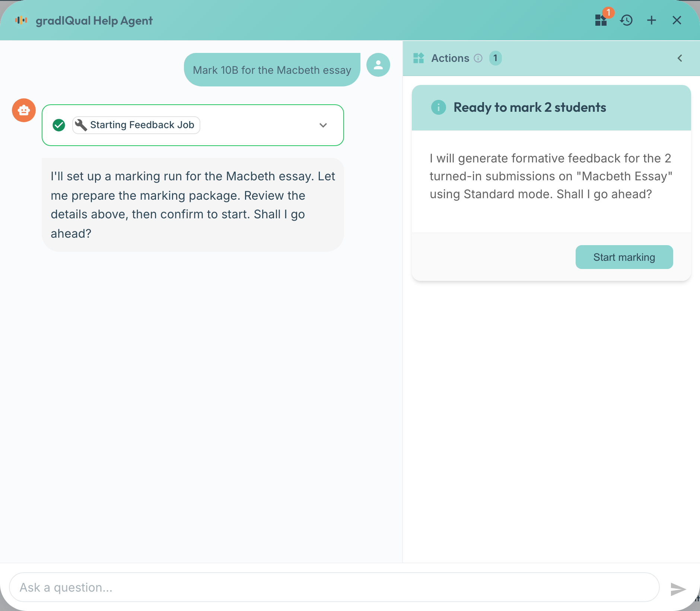Click the formative feedback confirmation text

click(x=551, y=176)
